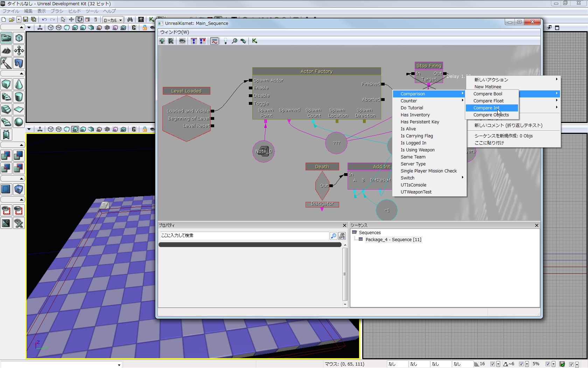Add a Cone brush from the toolbox

pos(19,84)
